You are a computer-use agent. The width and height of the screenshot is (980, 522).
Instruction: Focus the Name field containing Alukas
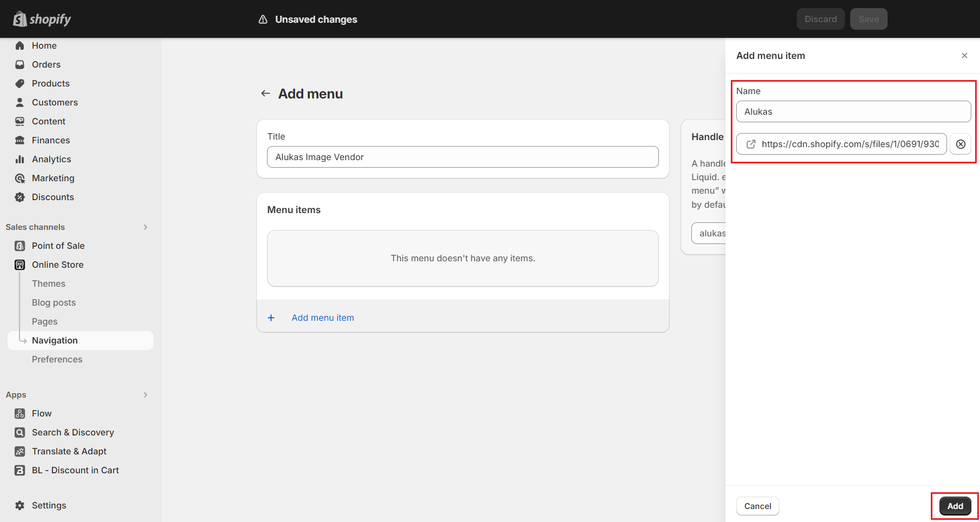coord(853,112)
